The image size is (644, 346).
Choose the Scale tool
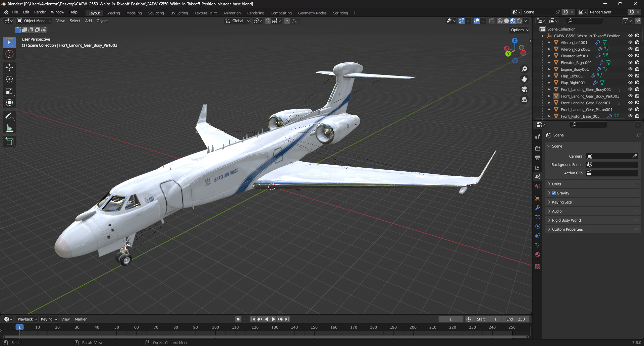(x=9, y=91)
